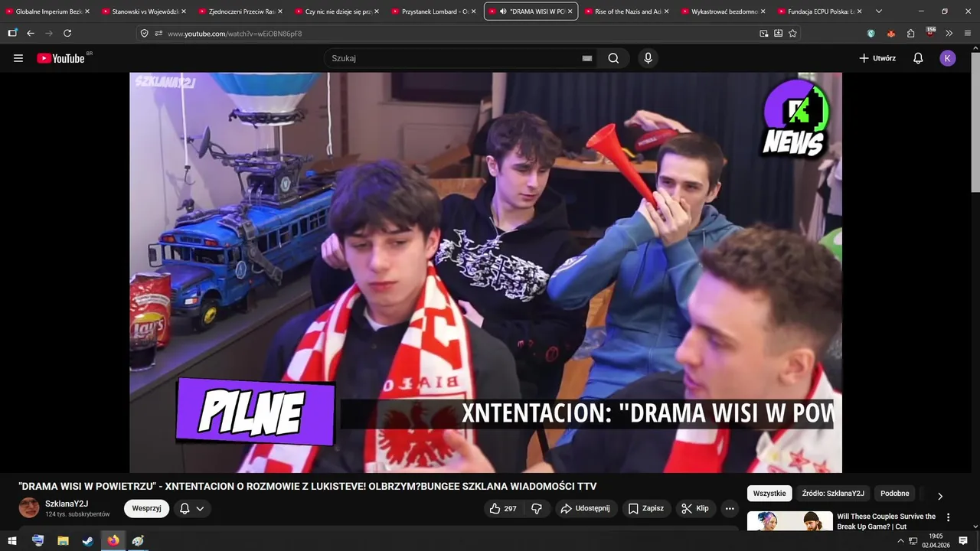Switch to Rise of the Nazis tab

[626, 11]
